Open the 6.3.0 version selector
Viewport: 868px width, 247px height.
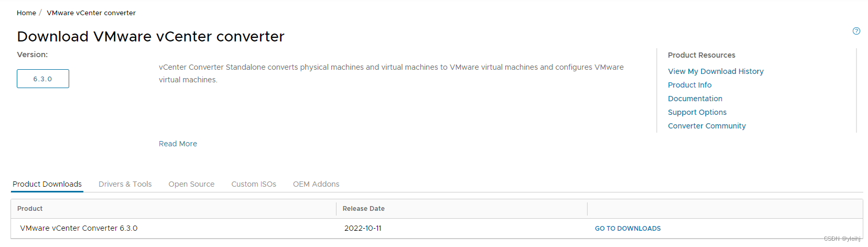[43, 79]
